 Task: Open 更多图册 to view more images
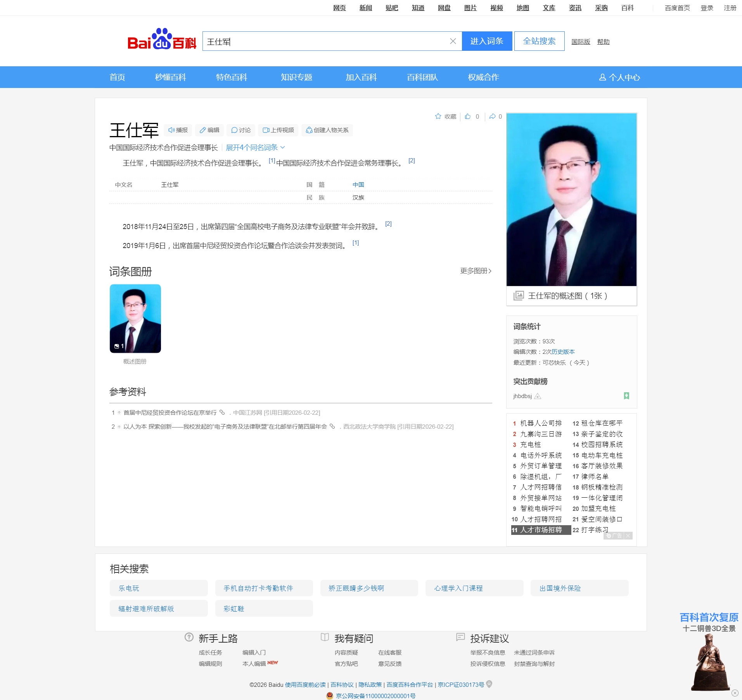pyautogui.click(x=474, y=271)
